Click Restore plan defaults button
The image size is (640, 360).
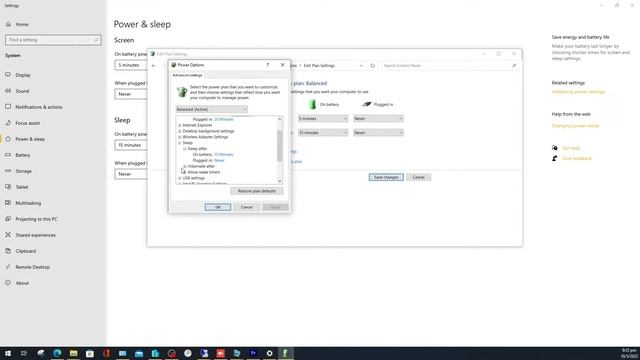pyautogui.click(x=256, y=191)
